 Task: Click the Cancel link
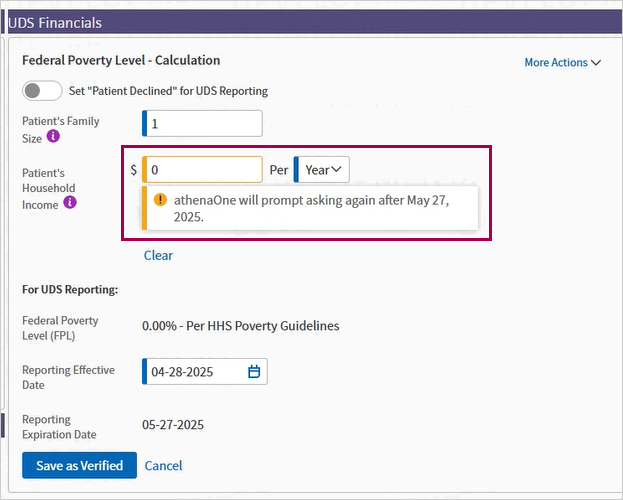click(163, 465)
